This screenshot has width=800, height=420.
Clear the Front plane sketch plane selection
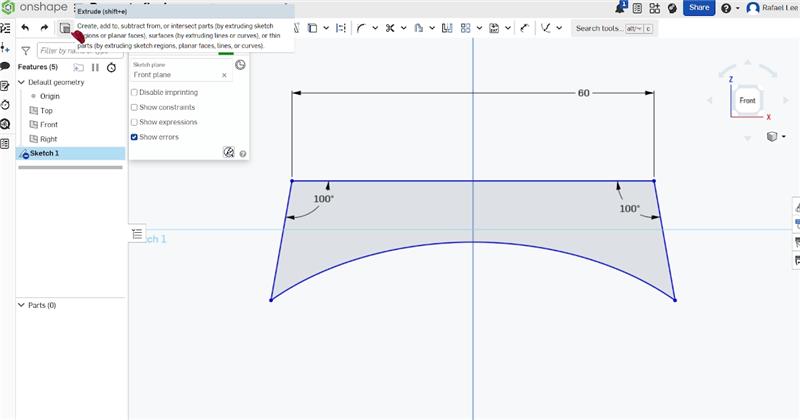point(224,75)
